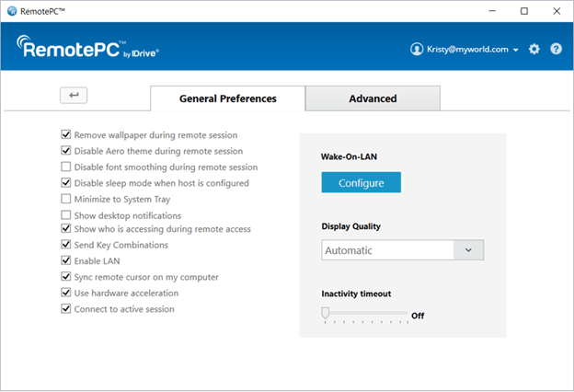Click the Inactivity timeout slider handle

point(325,313)
